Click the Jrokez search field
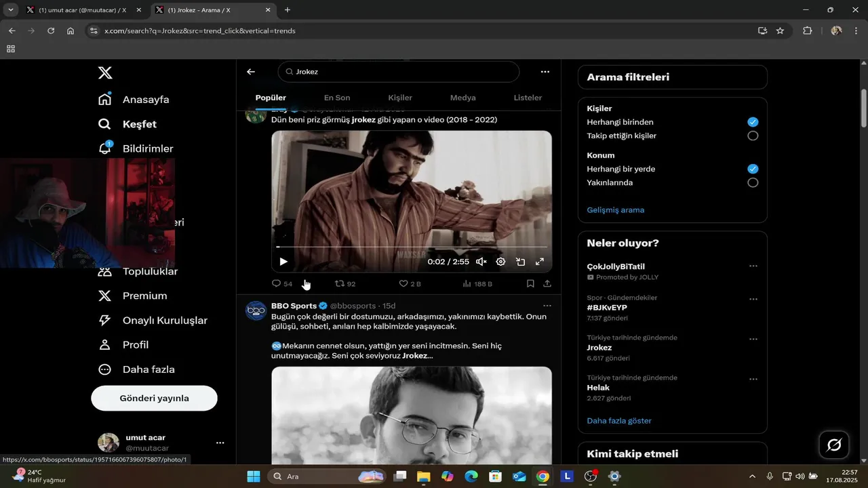Screen dimensions: 868x488 pyautogui.click(x=399, y=72)
